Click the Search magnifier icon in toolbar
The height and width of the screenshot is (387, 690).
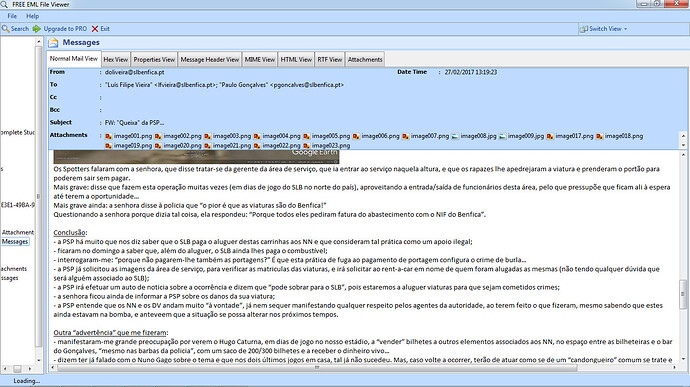[5, 29]
